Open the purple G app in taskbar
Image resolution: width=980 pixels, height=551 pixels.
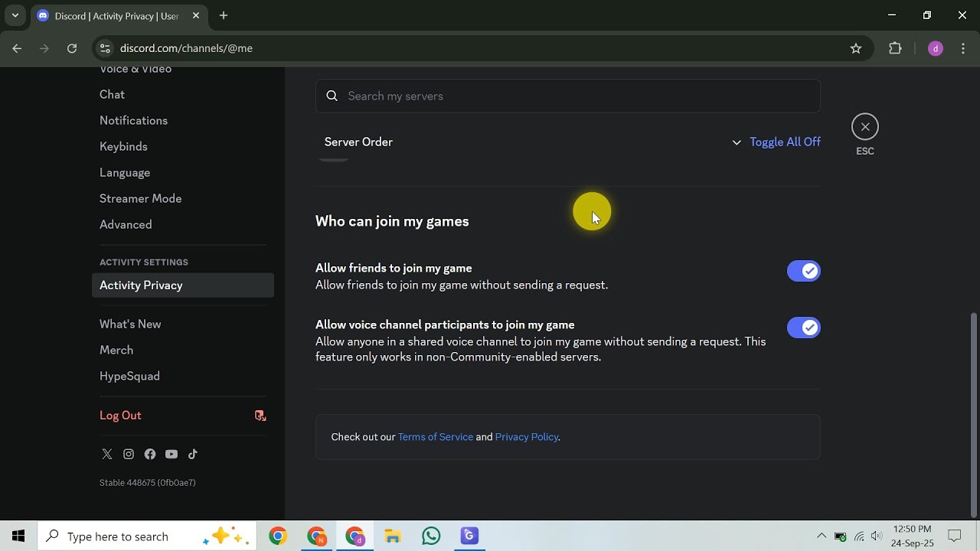(469, 536)
